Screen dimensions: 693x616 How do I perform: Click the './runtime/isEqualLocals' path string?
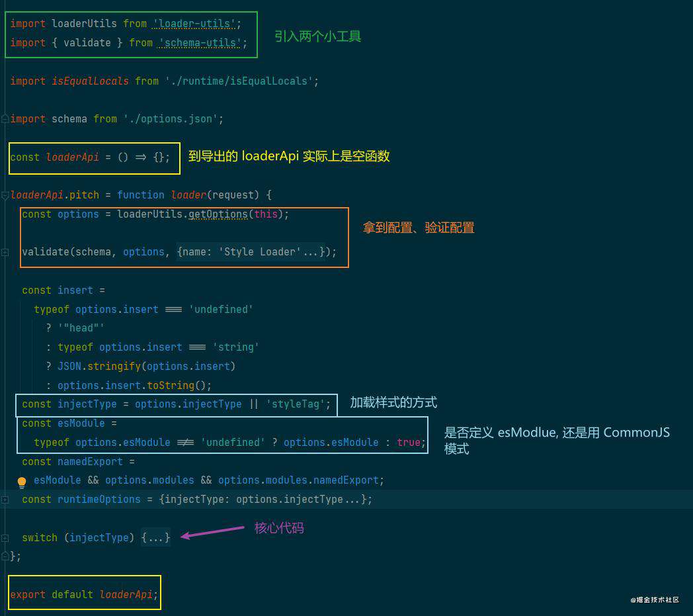239,81
